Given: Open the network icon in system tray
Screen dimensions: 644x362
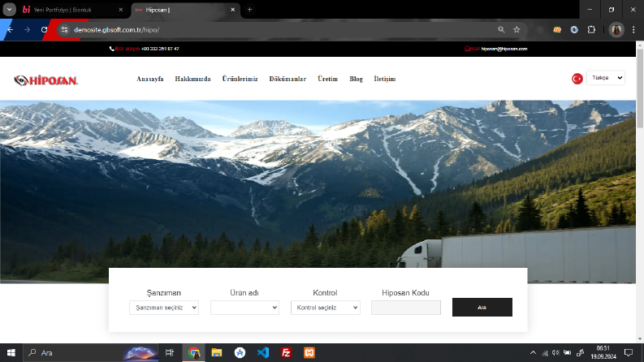Looking at the screenshot, I should point(545,352).
